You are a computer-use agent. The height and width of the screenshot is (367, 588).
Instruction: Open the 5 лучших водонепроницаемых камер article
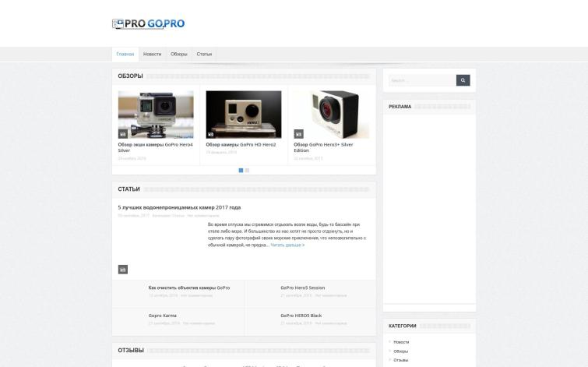point(179,207)
